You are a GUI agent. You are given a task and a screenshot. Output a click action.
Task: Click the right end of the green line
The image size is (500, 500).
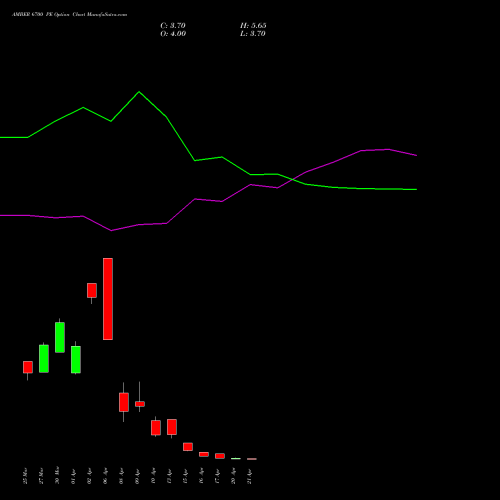tap(416, 189)
